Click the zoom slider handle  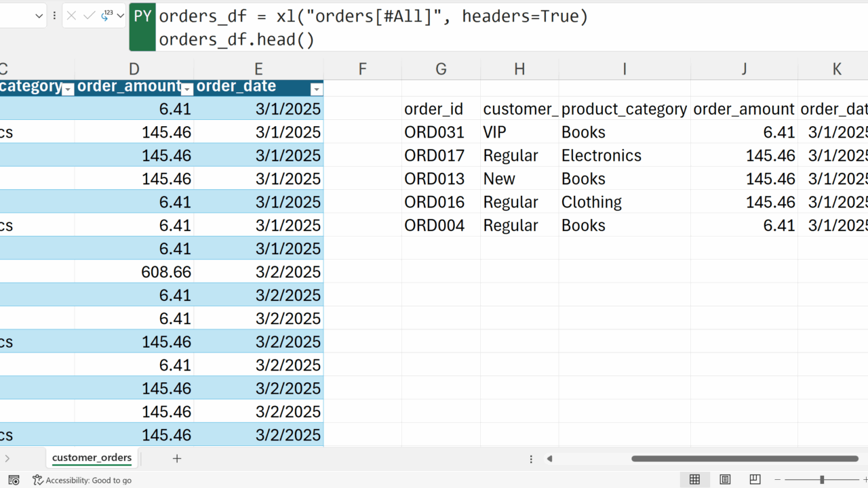(x=822, y=480)
